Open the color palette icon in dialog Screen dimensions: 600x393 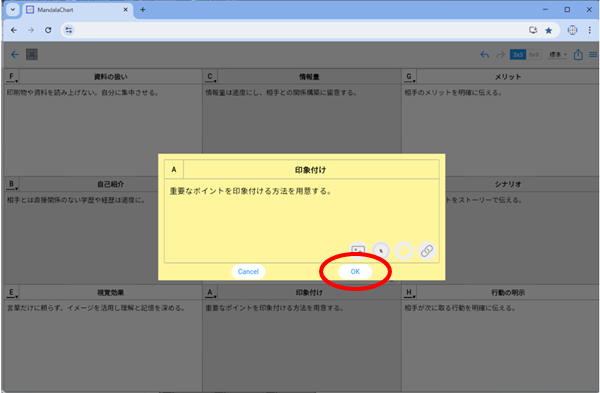404,251
